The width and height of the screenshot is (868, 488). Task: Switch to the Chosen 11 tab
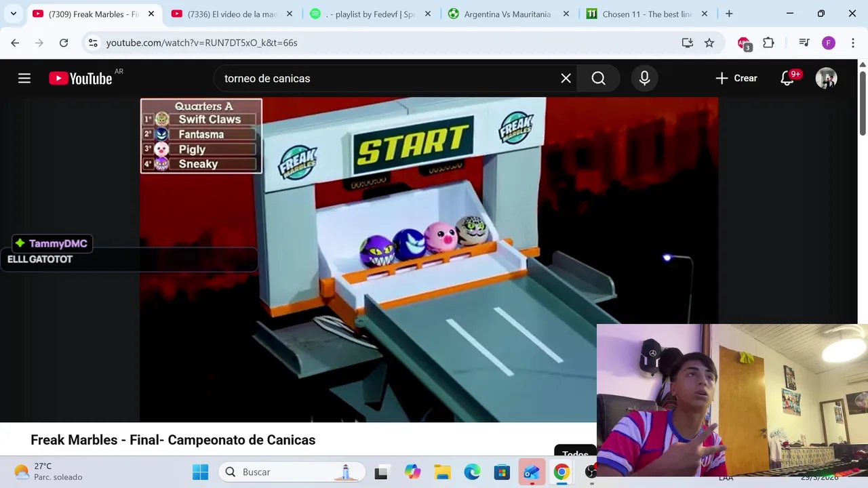[x=646, y=14]
